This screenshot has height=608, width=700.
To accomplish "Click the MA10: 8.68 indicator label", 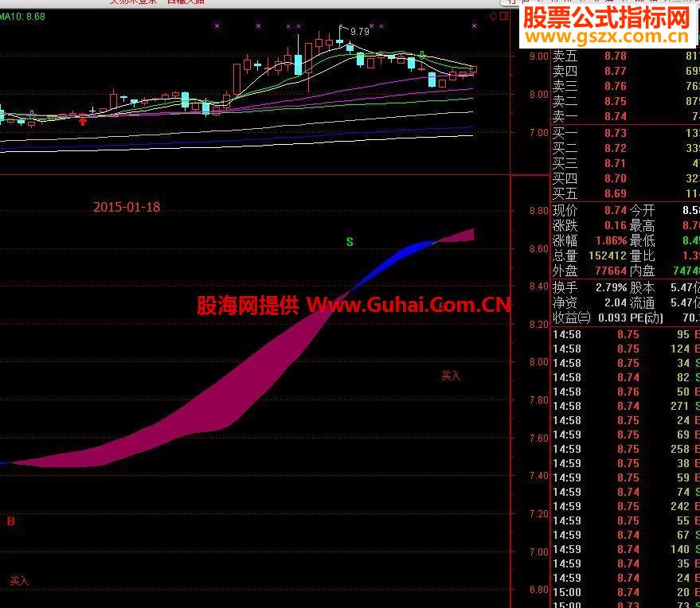I will click(22, 17).
